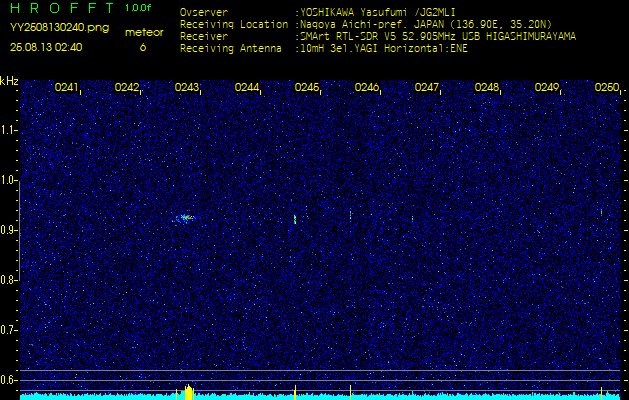Click the vertical meteor echo near 0245
Viewport: 629px width, 400px height.
[x=295, y=219]
